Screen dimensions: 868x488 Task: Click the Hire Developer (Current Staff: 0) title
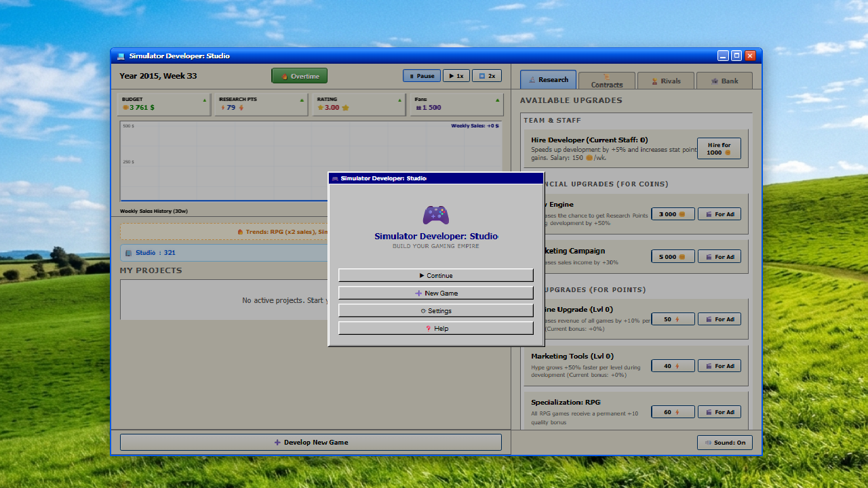click(589, 140)
